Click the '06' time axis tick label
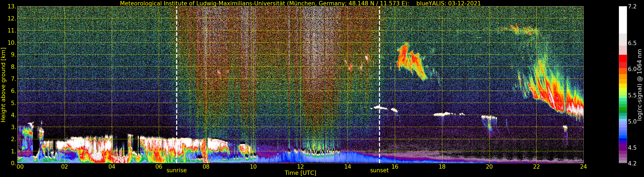This screenshot has width=644, height=177. pos(159,166)
